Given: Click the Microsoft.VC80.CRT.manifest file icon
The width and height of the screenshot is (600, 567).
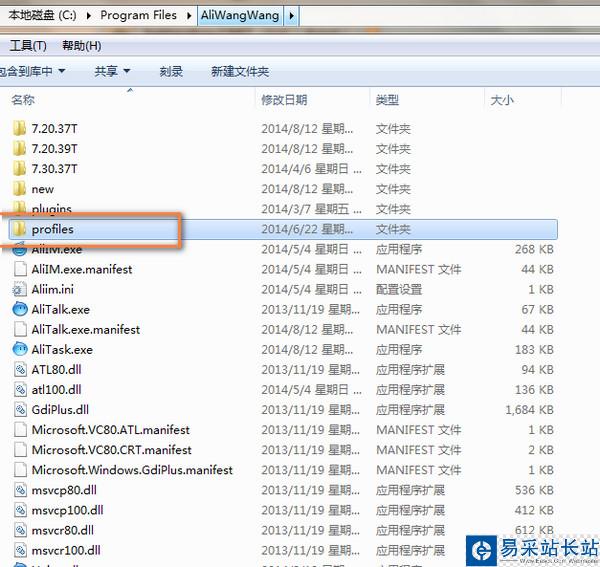Looking at the screenshot, I should point(20,450).
